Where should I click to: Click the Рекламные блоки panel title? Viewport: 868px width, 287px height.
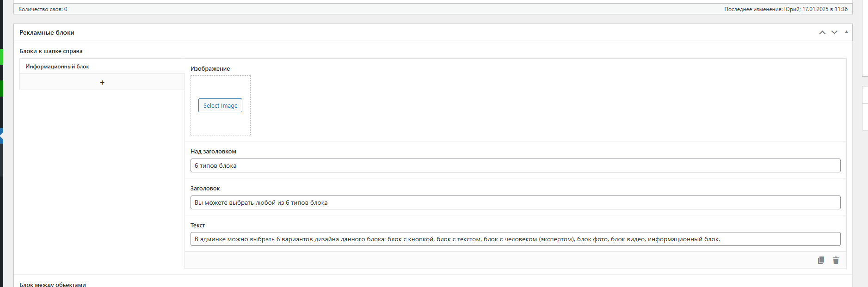pyautogui.click(x=47, y=32)
